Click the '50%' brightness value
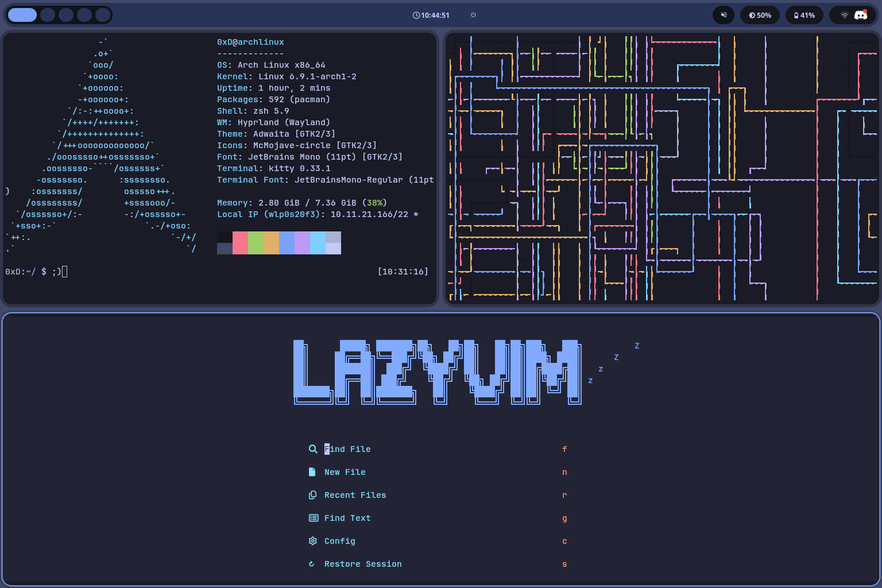Screen dimensions: 882x588 pyautogui.click(x=764, y=16)
